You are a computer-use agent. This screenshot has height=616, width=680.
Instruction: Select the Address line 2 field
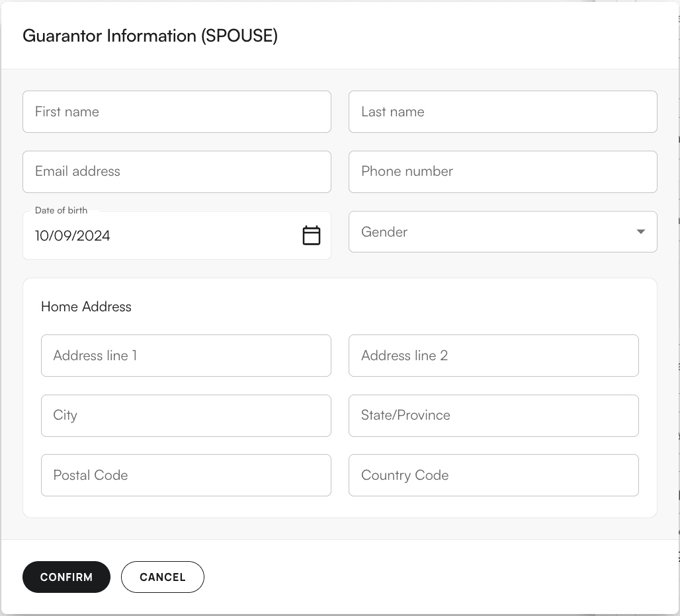coord(493,356)
